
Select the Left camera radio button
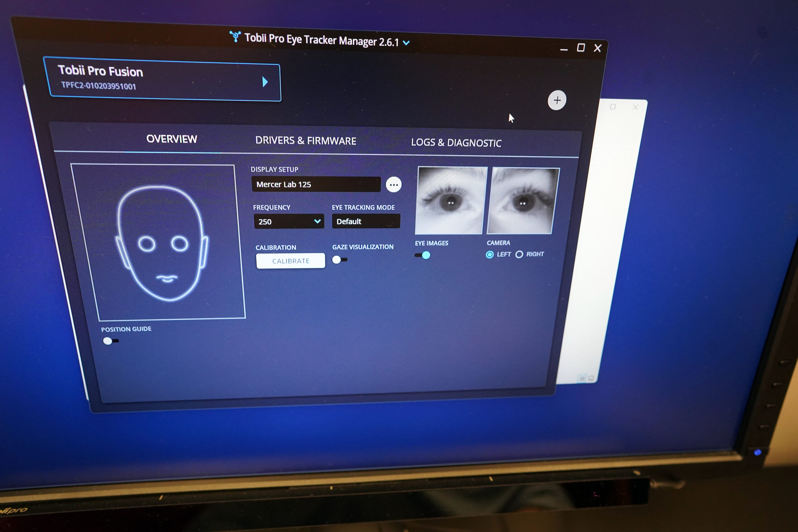[490, 254]
